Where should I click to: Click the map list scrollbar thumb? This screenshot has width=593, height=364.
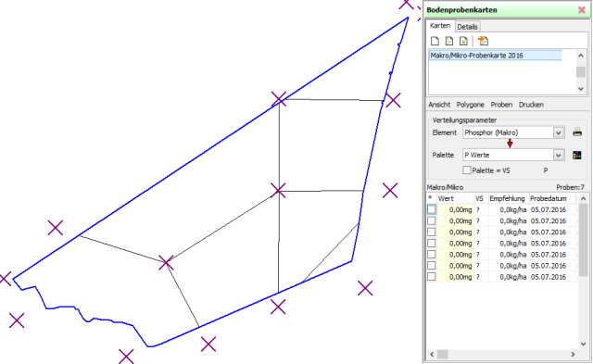pyautogui.click(x=581, y=72)
